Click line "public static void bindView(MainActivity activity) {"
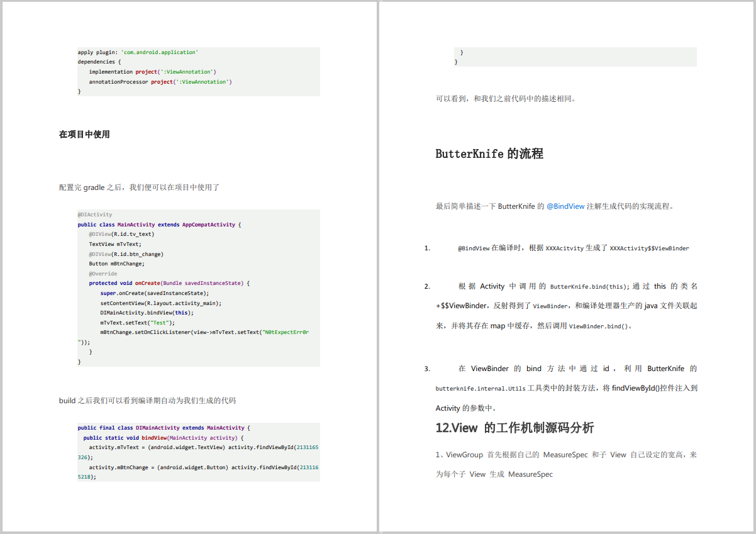This screenshot has height=534, width=756. pyautogui.click(x=163, y=438)
